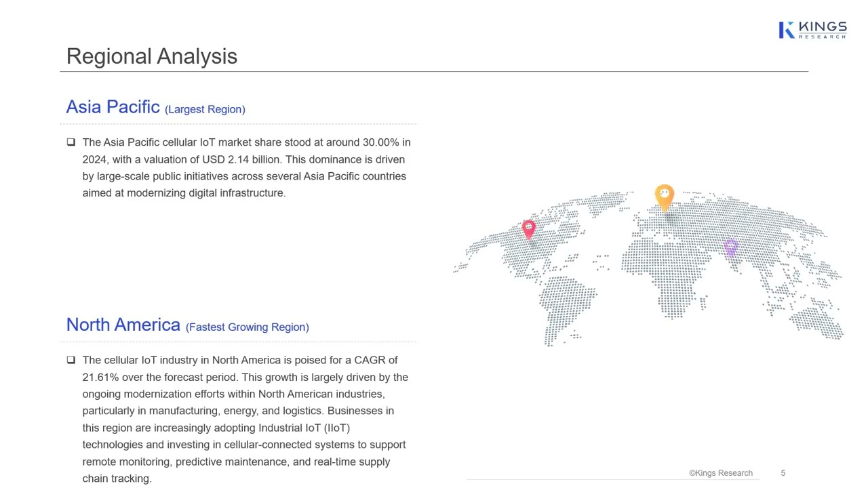Click the '(Fastest Growing Region)' label

[x=248, y=327]
